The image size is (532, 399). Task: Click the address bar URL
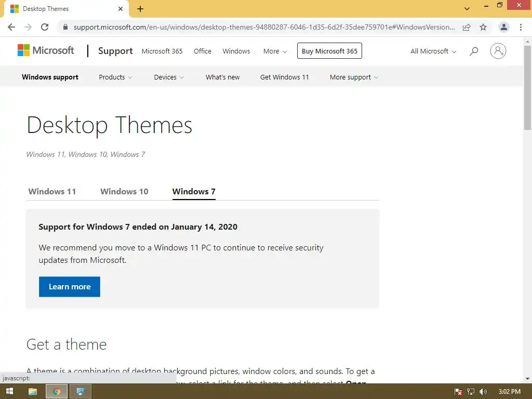[264, 27]
